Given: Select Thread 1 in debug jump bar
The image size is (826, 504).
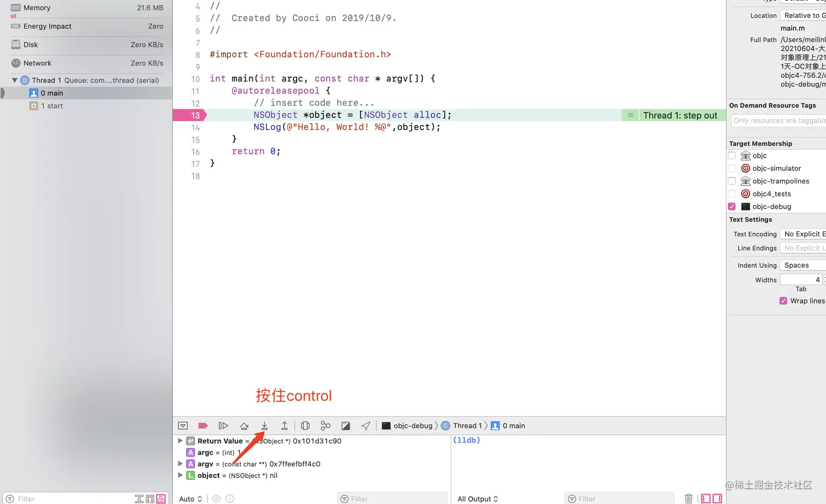Looking at the screenshot, I should coord(462,426).
